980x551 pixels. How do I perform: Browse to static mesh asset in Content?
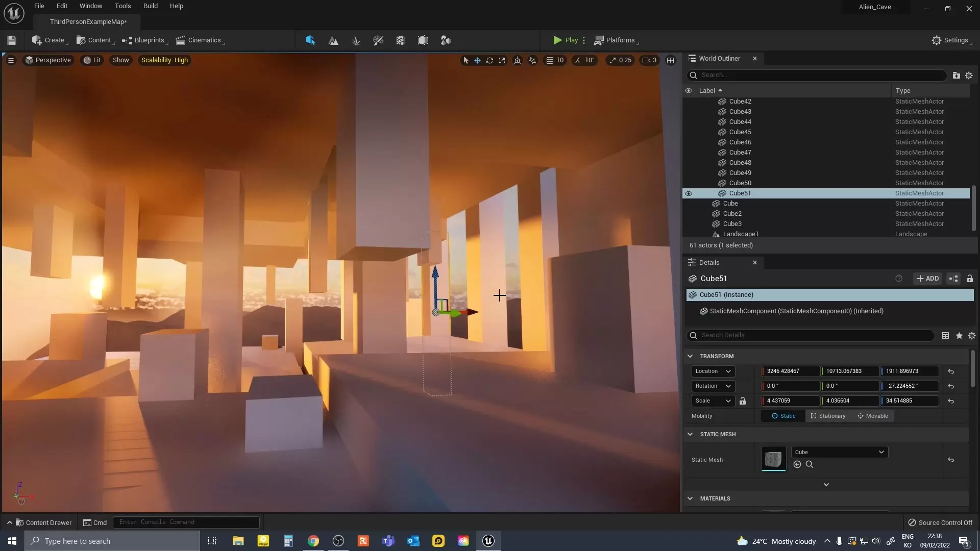809,464
